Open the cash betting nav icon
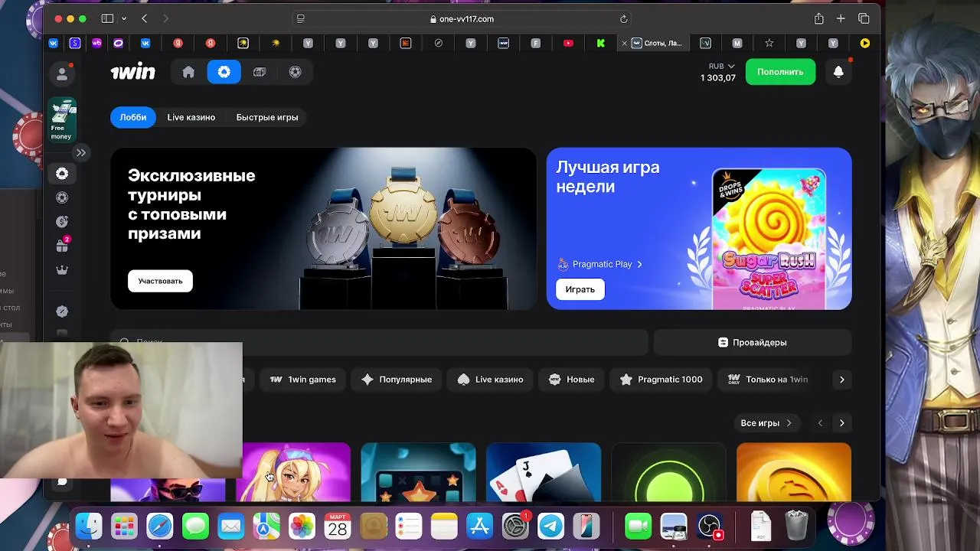The image size is (980, 551). coord(260,72)
